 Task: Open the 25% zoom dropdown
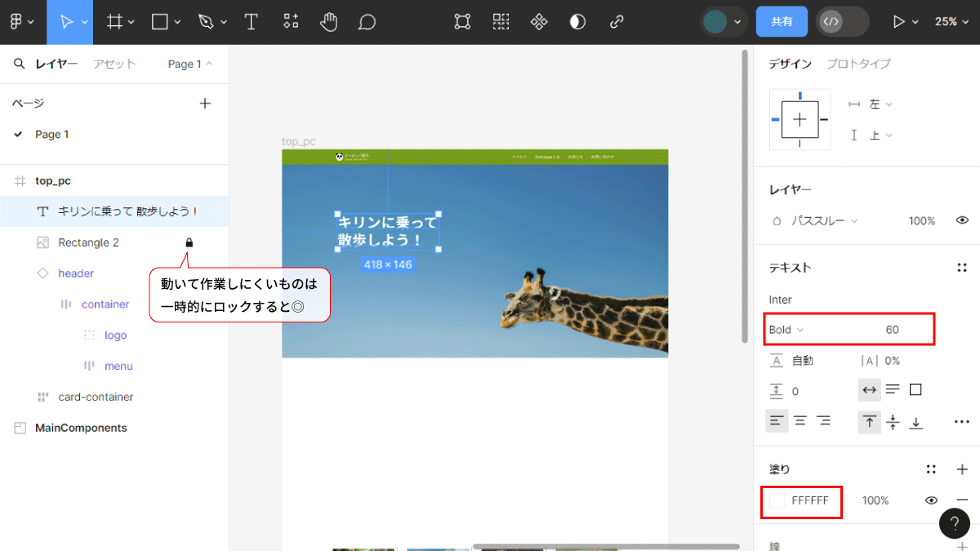[x=952, y=22]
